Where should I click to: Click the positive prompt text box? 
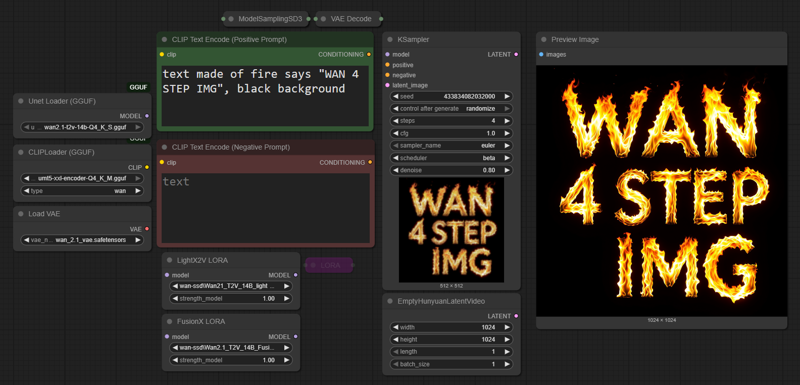coord(265,95)
